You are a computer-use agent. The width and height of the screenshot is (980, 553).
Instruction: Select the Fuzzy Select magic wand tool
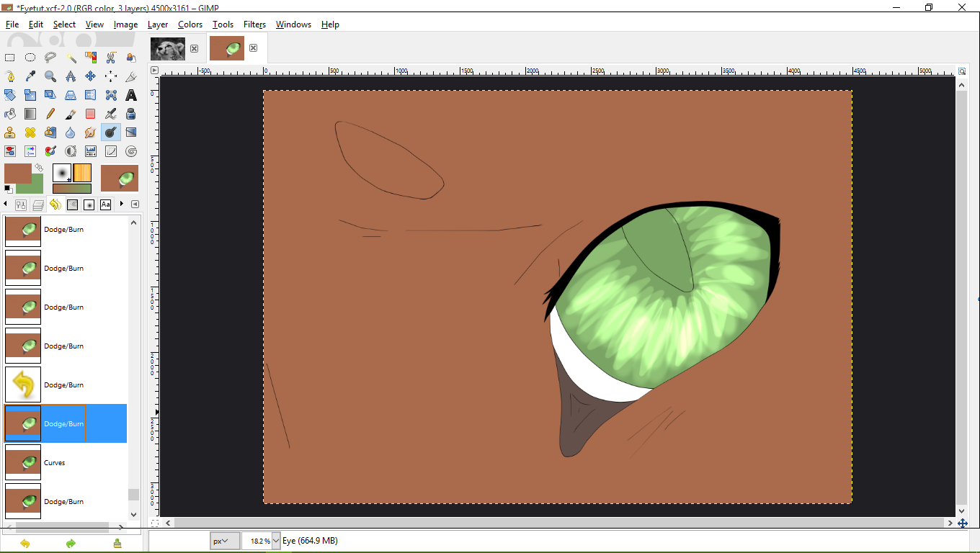[71, 58]
